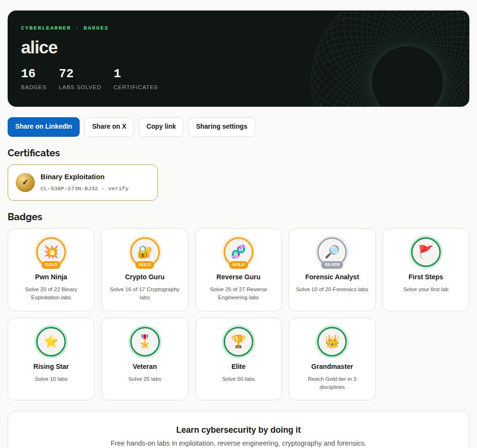Click 'Solve 10 of 20 Forensics labs' text
The height and width of the screenshot is (448, 477).
(x=332, y=289)
